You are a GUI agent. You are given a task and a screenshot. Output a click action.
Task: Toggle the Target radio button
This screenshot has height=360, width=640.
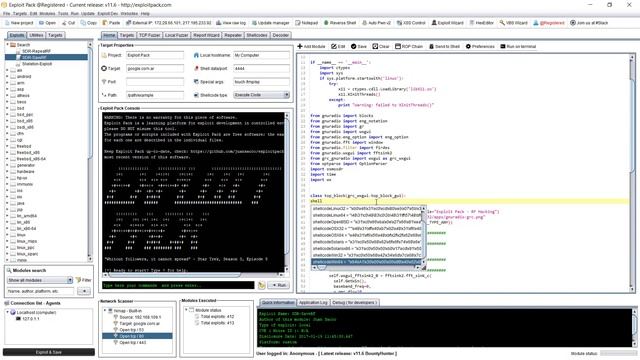point(104,69)
